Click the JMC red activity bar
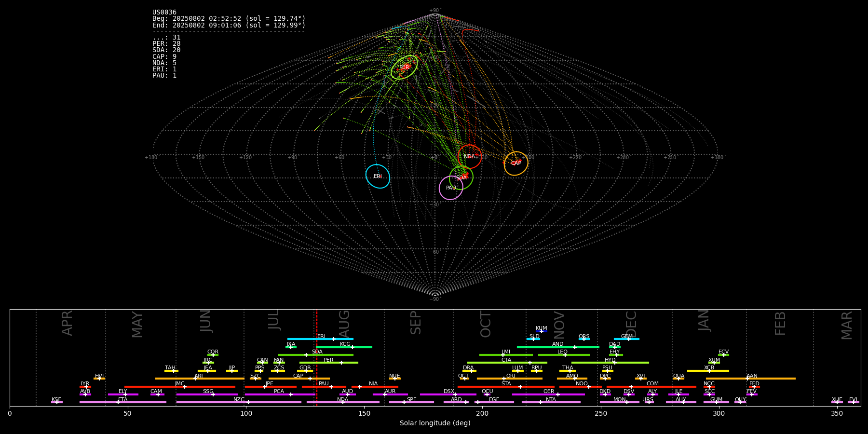Screen dimensions: 868x434 click(180, 387)
